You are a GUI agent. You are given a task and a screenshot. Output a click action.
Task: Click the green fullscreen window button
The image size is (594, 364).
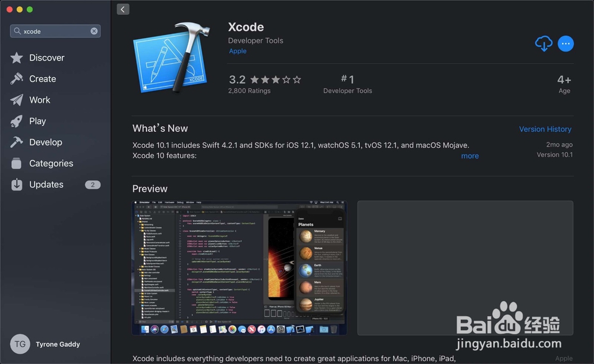click(x=30, y=10)
